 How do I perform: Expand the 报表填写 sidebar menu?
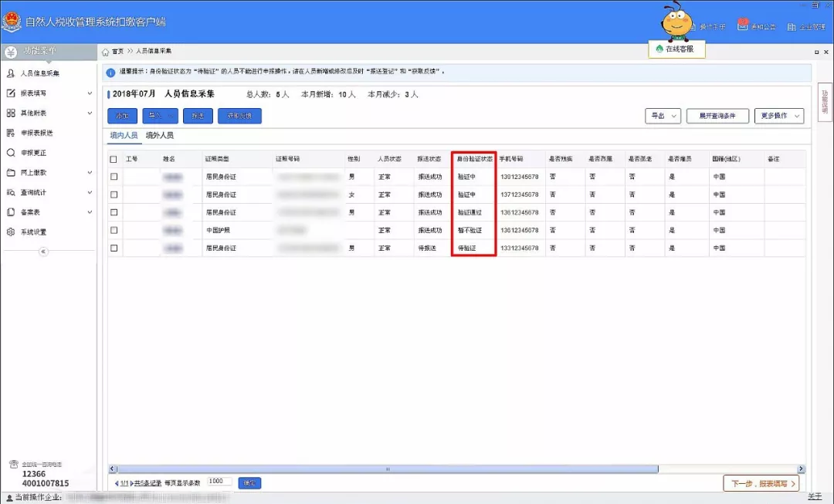coord(48,93)
